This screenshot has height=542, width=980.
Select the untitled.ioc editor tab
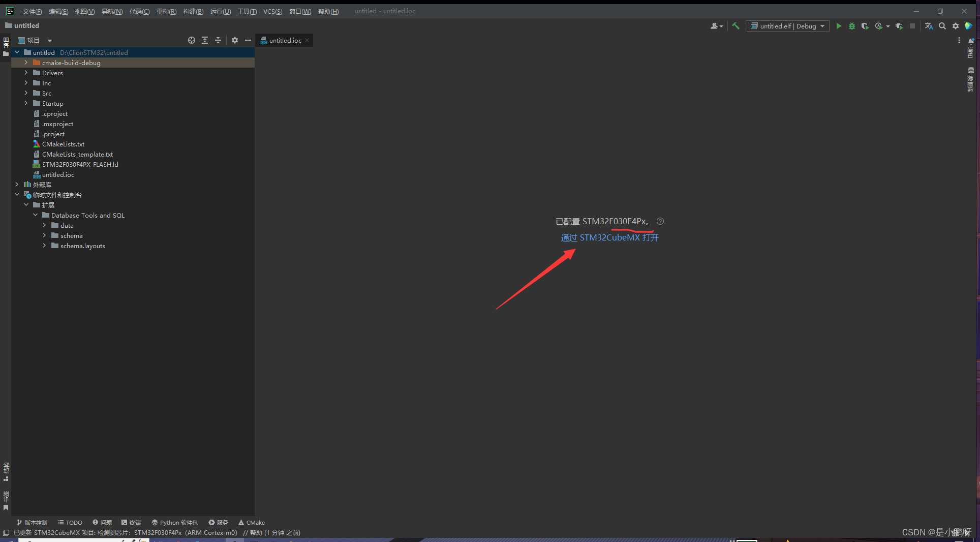[285, 40]
